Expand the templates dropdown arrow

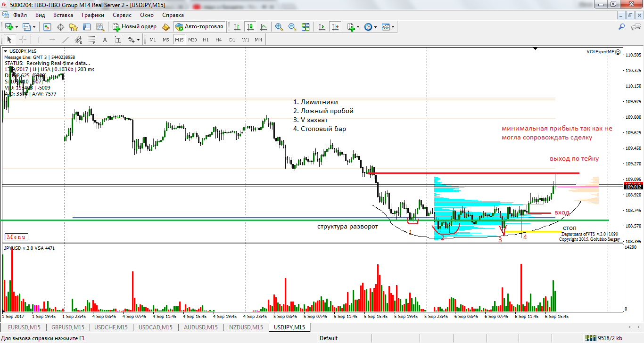coord(393,27)
